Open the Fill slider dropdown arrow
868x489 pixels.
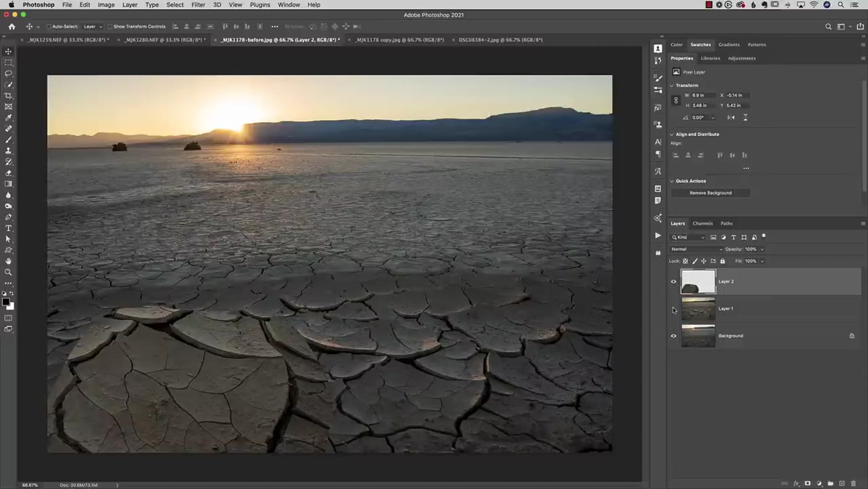pyautogui.click(x=762, y=261)
